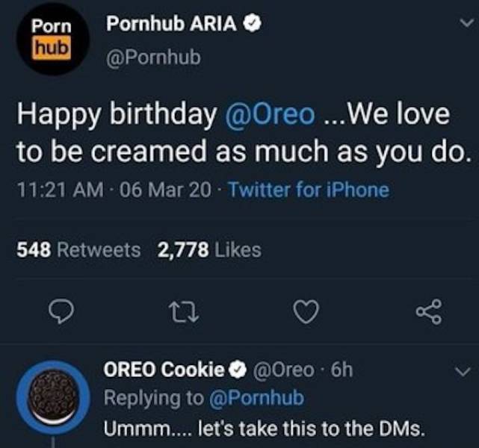View the list of 548 Retweets
Screen dimensions: 479x448
click(x=78, y=250)
